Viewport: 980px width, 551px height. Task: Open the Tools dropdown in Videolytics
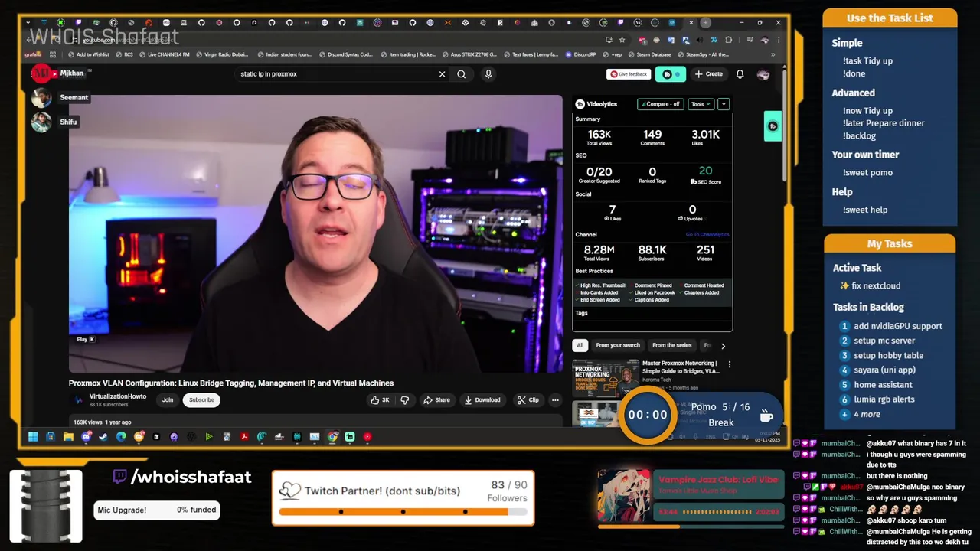point(701,104)
